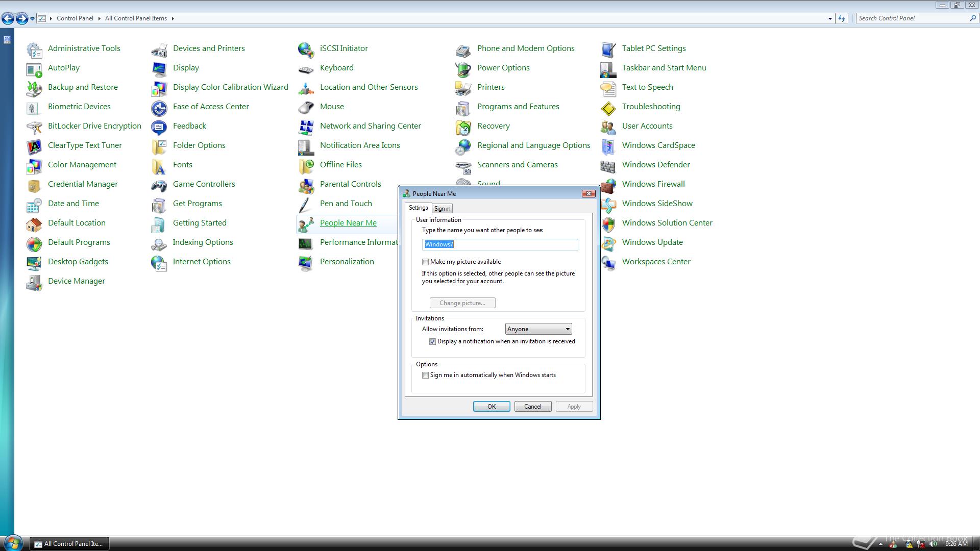The width and height of the screenshot is (980, 551).
Task: Open the Windows Start orb
Action: pyautogui.click(x=12, y=543)
